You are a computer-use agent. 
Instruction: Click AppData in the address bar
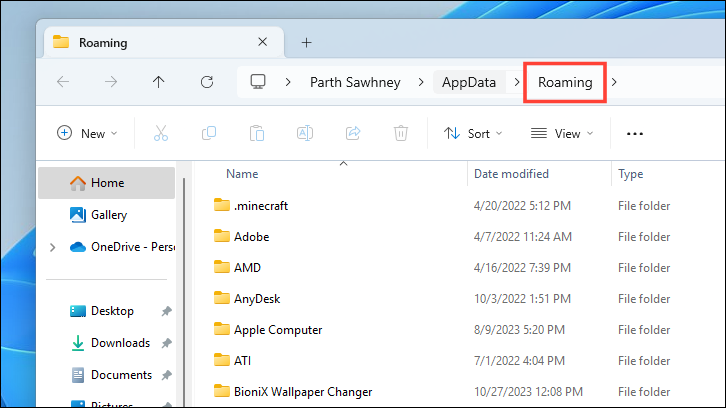469,82
